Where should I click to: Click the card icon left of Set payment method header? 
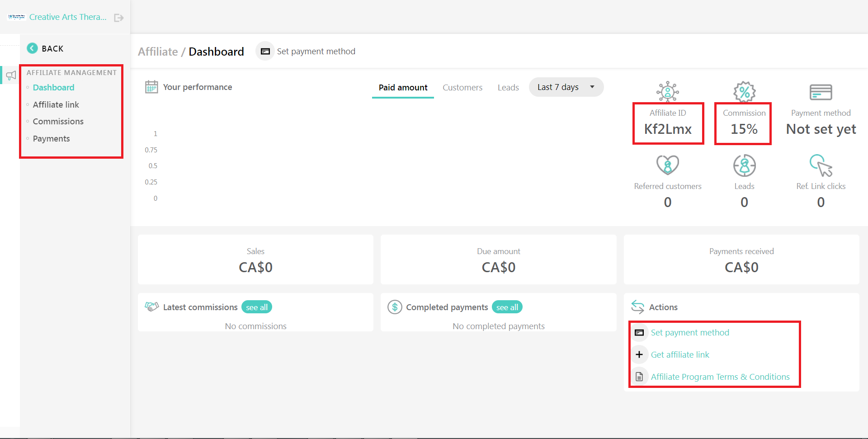coord(265,51)
